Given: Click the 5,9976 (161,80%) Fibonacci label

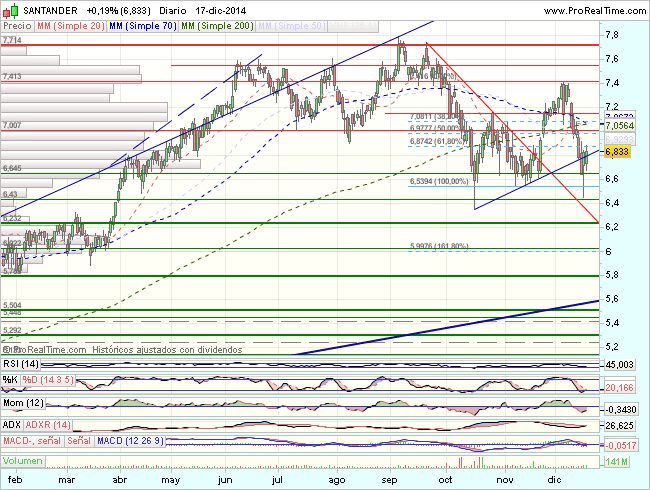Looking at the screenshot, I should 439,246.
